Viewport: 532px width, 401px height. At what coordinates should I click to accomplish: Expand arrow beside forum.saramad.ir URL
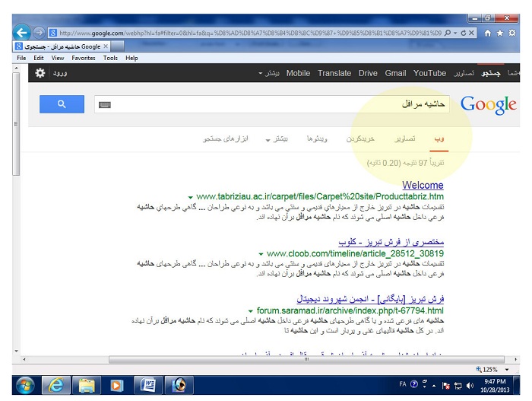coord(251,311)
